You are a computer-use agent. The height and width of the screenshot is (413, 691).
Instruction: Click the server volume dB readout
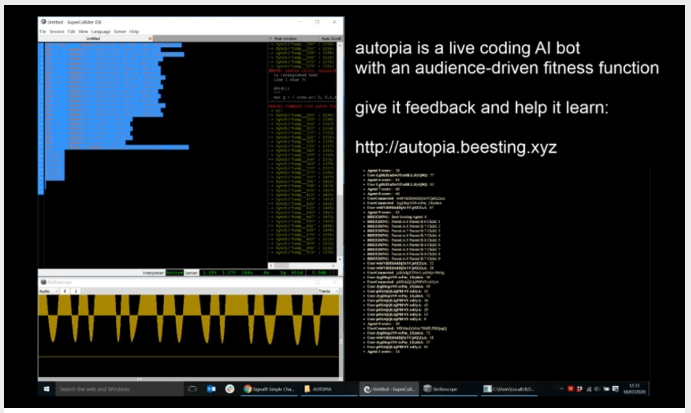pyautogui.click(x=319, y=273)
